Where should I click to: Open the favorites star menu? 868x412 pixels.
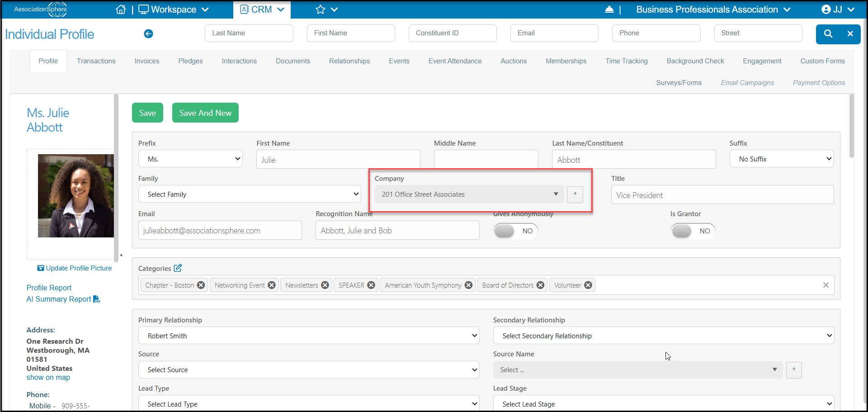[x=326, y=9]
